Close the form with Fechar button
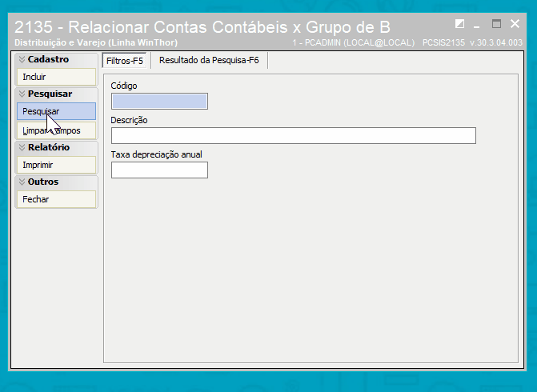537x392 pixels. 57,199
